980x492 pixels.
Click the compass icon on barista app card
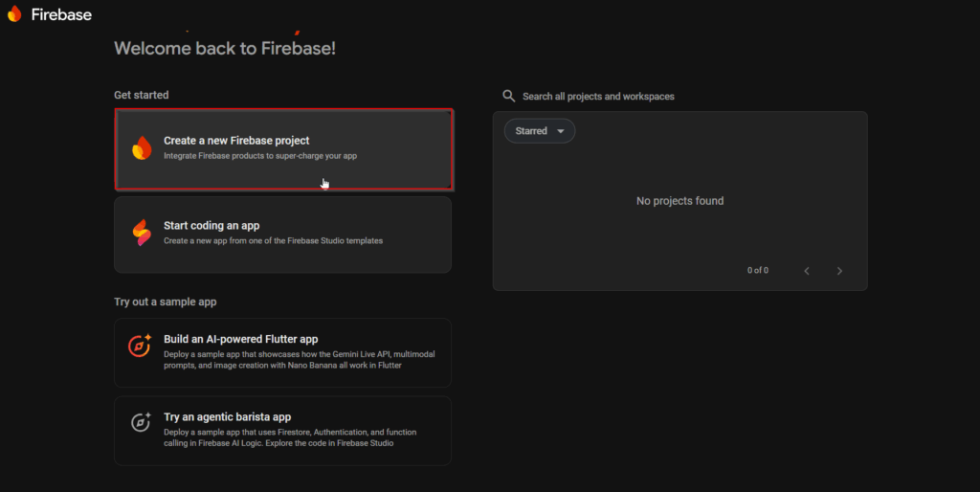coord(141,423)
